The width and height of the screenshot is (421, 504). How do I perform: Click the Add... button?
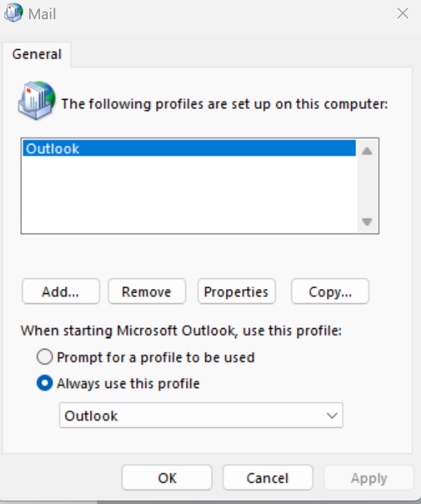pyautogui.click(x=61, y=292)
